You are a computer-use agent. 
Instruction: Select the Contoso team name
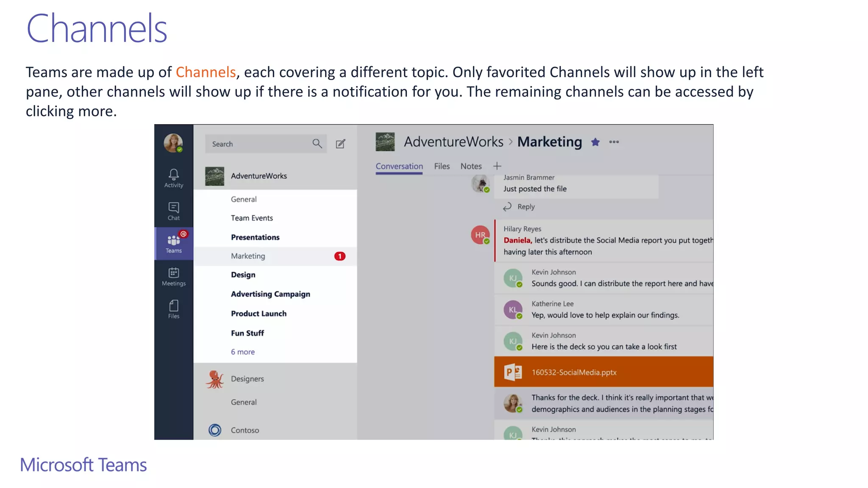pos(245,430)
